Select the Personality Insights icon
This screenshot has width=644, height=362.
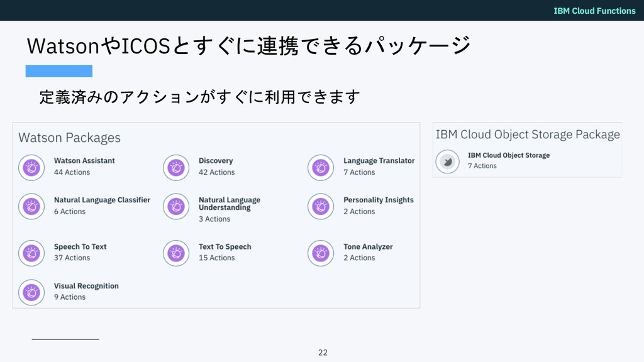(x=321, y=206)
